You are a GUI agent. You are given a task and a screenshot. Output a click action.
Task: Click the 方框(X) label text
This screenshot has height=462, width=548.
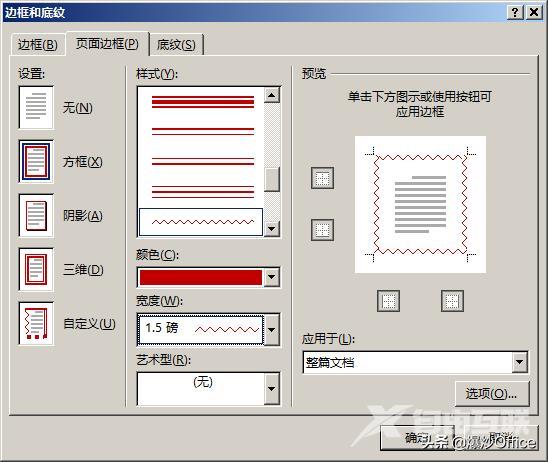click(82, 162)
